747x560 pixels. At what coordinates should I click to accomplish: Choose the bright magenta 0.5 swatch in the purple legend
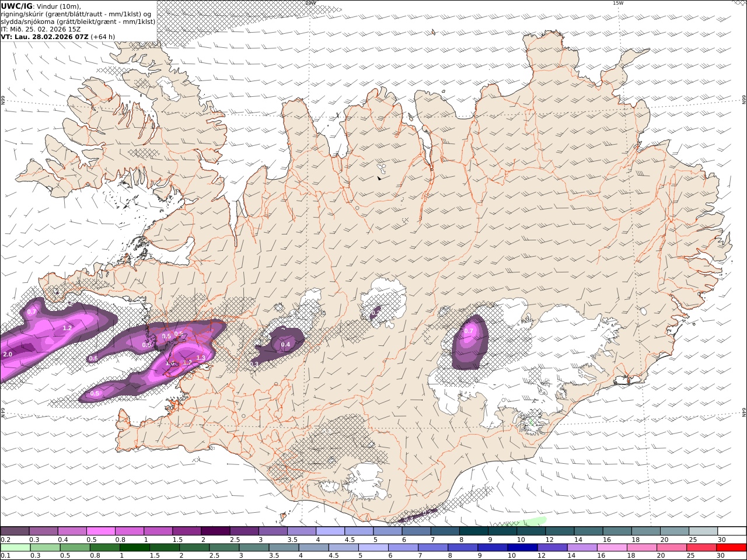pyautogui.click(x=100, y=531)
